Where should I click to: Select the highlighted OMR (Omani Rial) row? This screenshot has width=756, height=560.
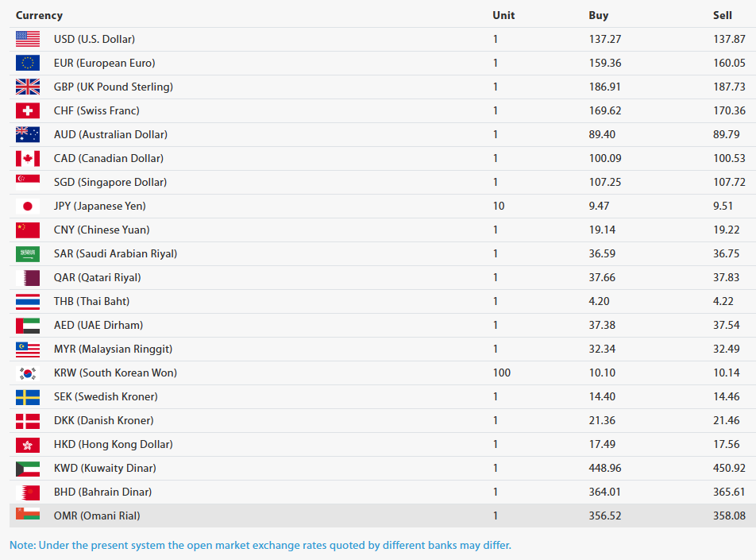click(383, 516)
